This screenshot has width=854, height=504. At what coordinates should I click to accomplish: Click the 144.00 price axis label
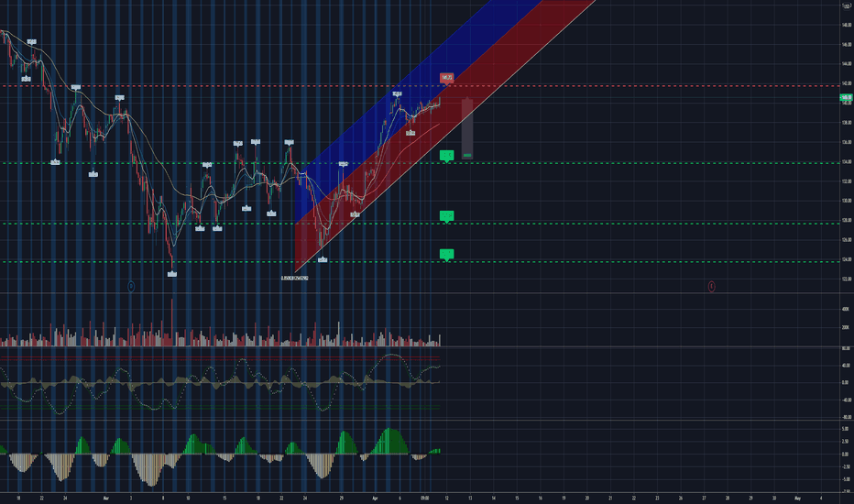847,64
